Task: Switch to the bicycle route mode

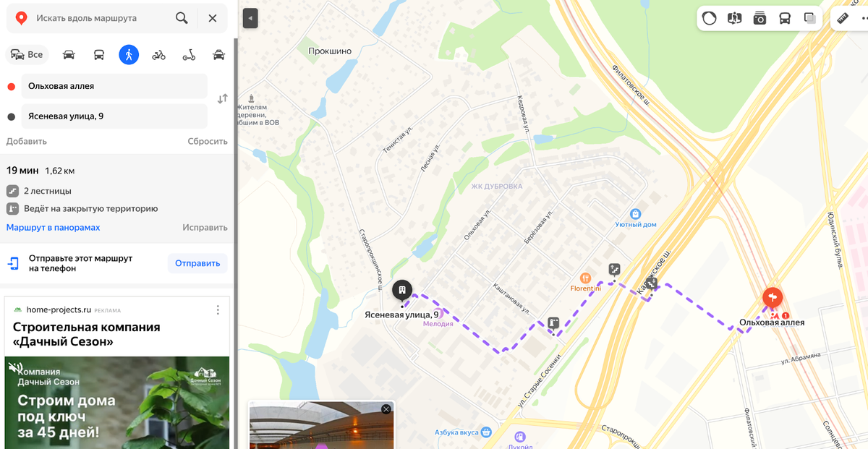Action: (159, 54)
